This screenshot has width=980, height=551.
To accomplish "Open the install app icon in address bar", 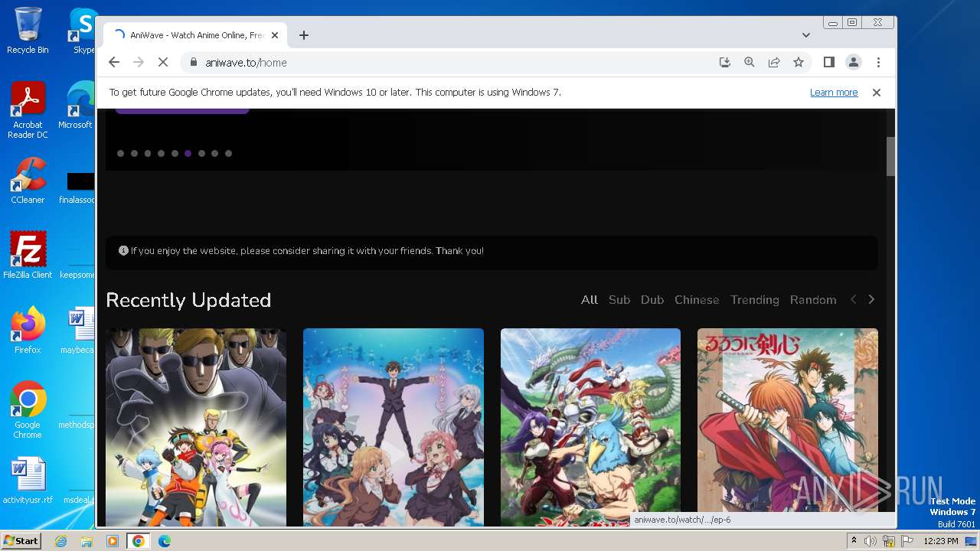I will 725,63.
